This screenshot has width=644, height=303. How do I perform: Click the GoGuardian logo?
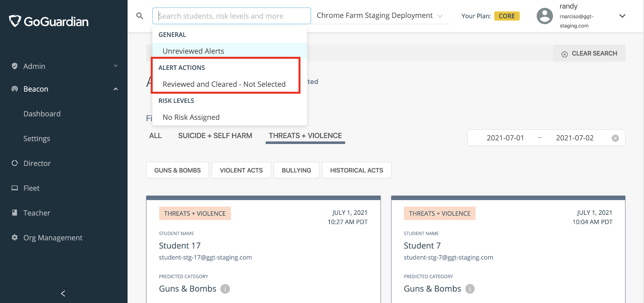[x=49, y=21]
